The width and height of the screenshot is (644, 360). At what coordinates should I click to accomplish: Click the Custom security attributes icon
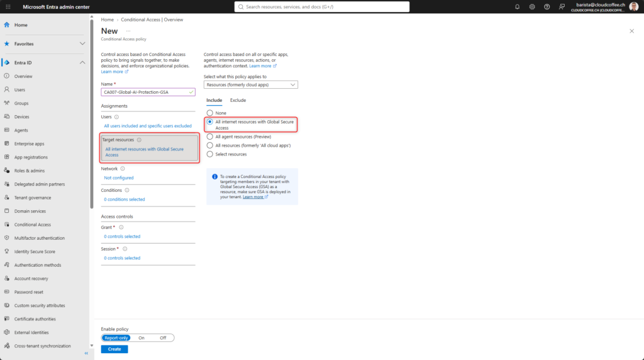pos(6,305)
